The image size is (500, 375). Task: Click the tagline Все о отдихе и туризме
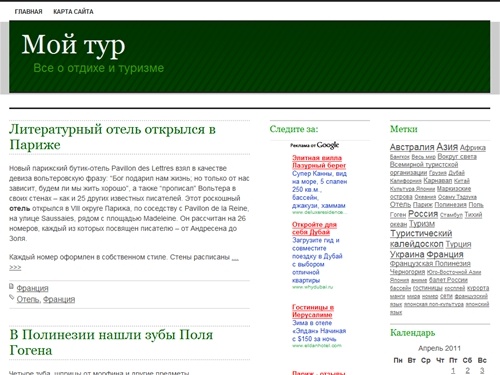99,68
